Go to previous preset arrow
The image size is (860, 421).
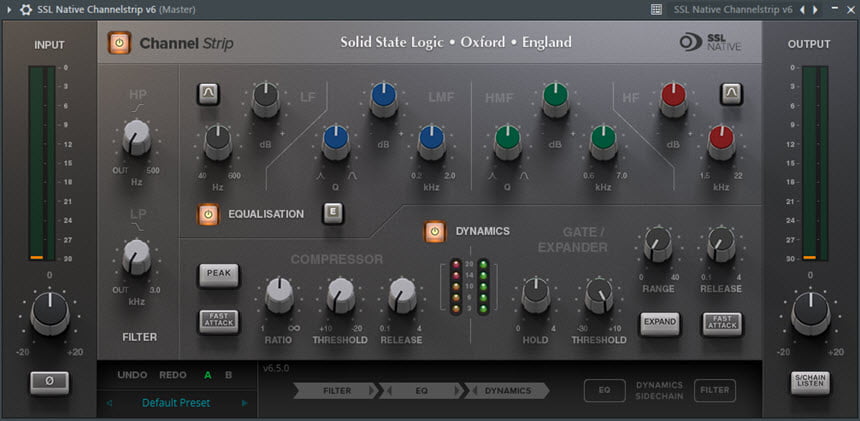point(109,403)
